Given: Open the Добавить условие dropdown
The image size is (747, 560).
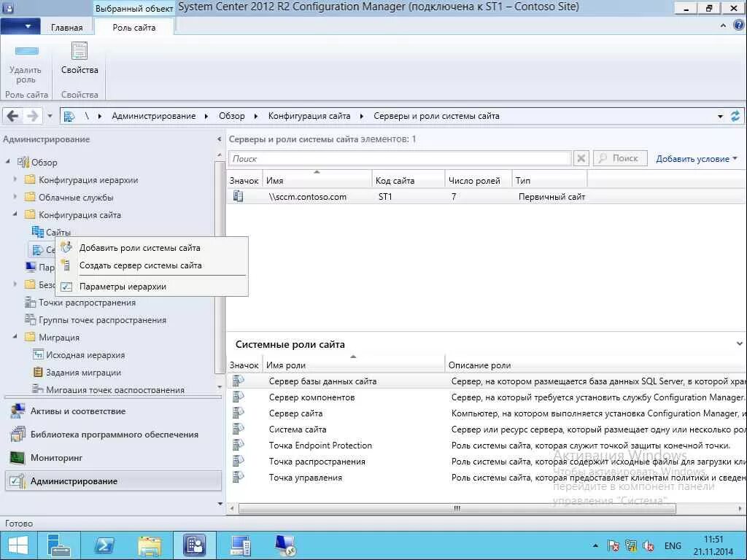Looking at the screenshot, I should pos(696,158).
